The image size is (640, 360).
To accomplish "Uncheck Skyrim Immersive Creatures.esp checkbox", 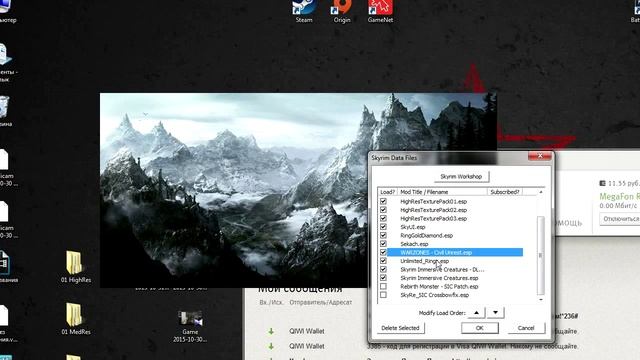I will click(383, 278).
